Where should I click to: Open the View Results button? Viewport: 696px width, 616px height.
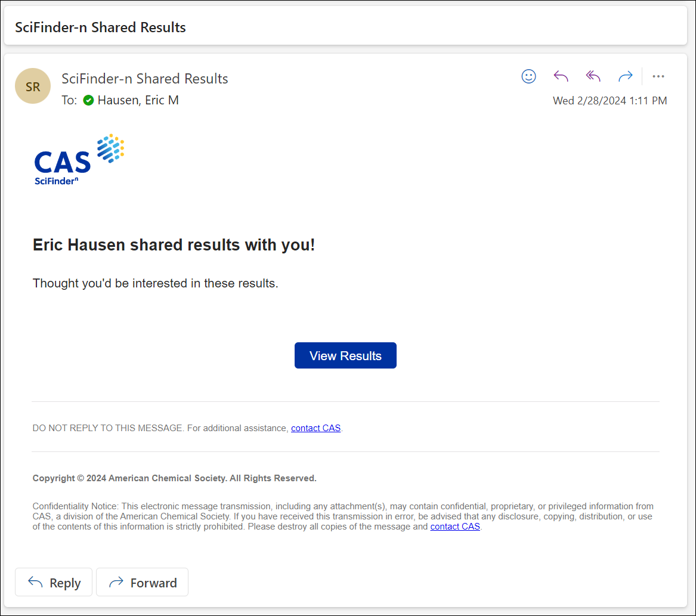[345, 355]
